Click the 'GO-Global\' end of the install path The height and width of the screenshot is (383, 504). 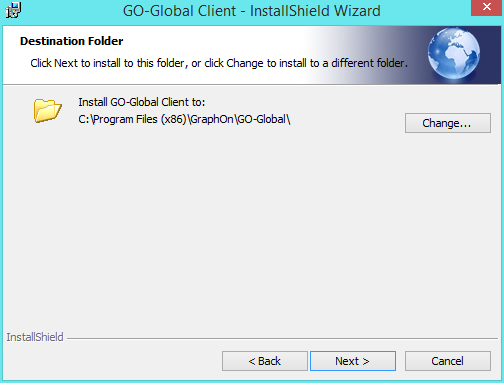(264, 119)
